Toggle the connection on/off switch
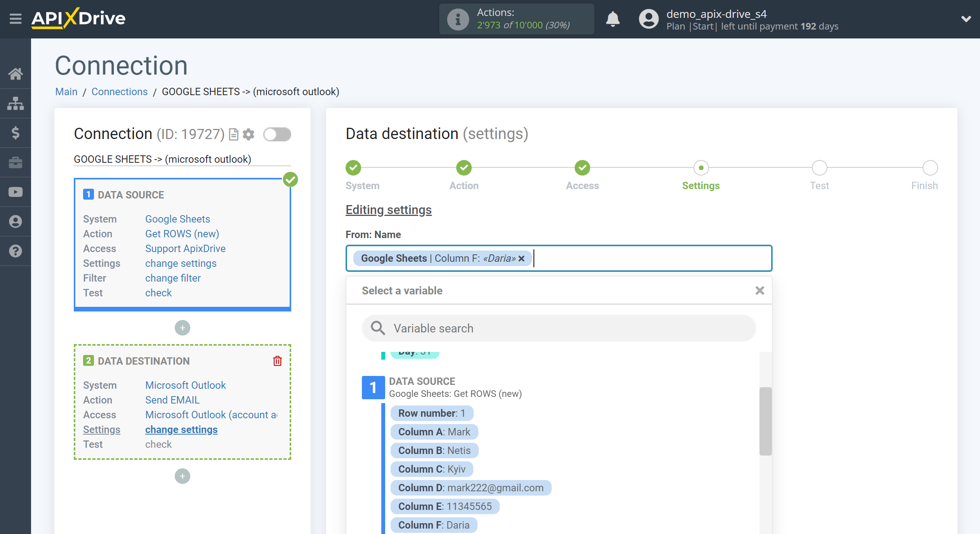The width and height of the screenshot is (980, 534). click(277, 134)
